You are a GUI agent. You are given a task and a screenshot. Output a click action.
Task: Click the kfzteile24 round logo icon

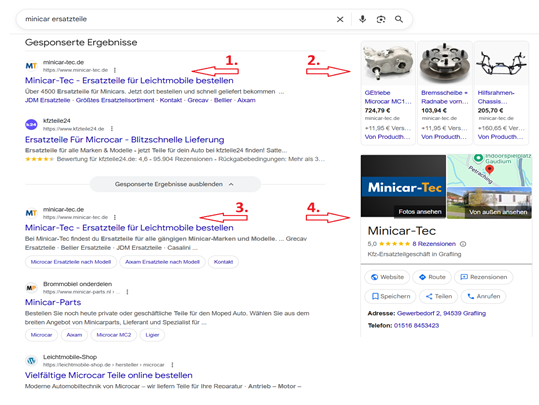click(31, 124)
